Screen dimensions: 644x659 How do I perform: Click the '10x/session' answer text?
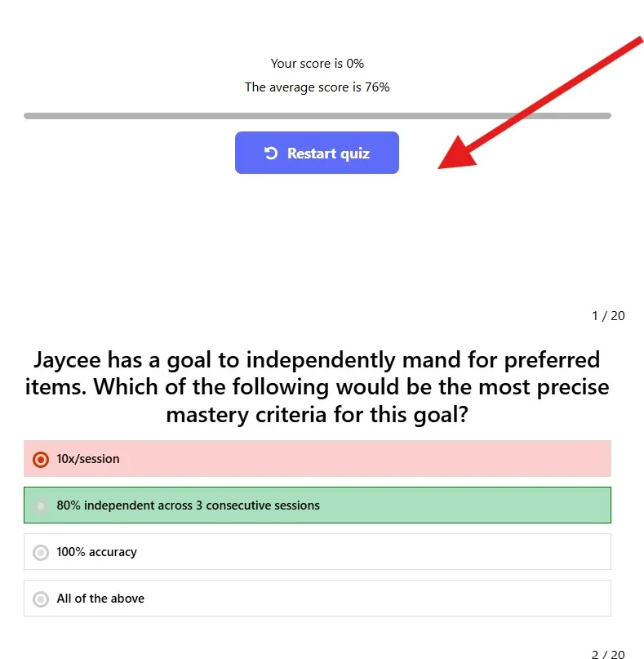[88, 459]
